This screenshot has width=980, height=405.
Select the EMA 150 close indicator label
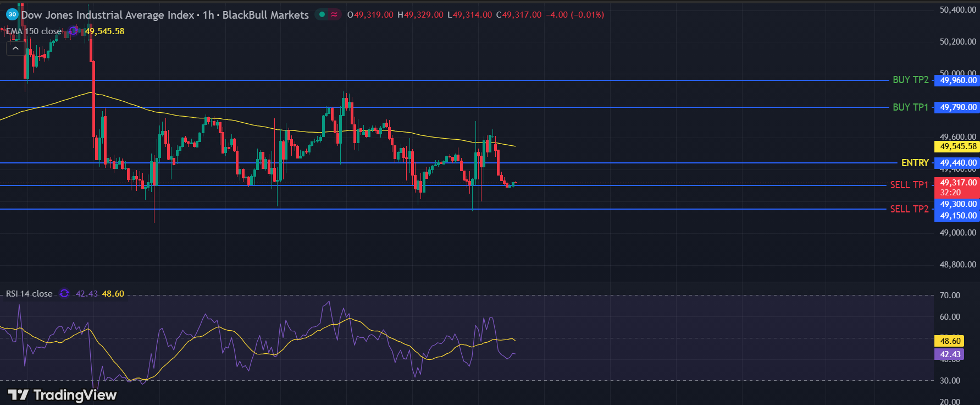pyautogui.click(x=34, y=31)
